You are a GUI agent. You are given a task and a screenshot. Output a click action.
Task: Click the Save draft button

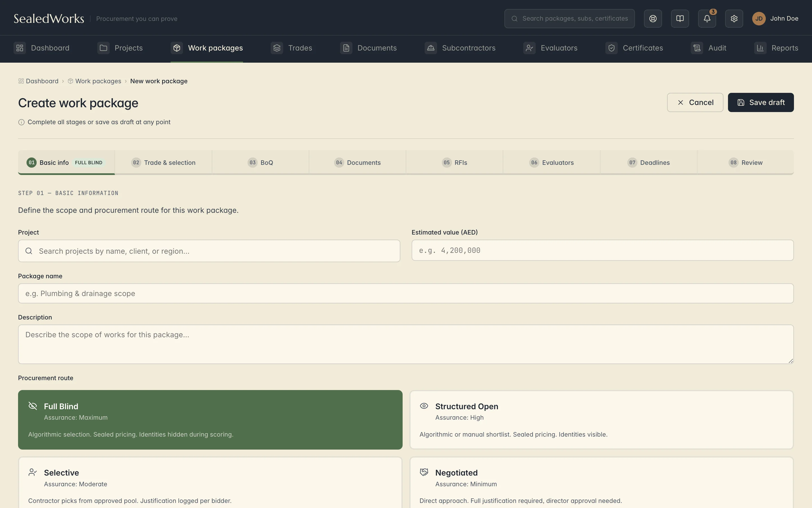[x=761, y=102]
